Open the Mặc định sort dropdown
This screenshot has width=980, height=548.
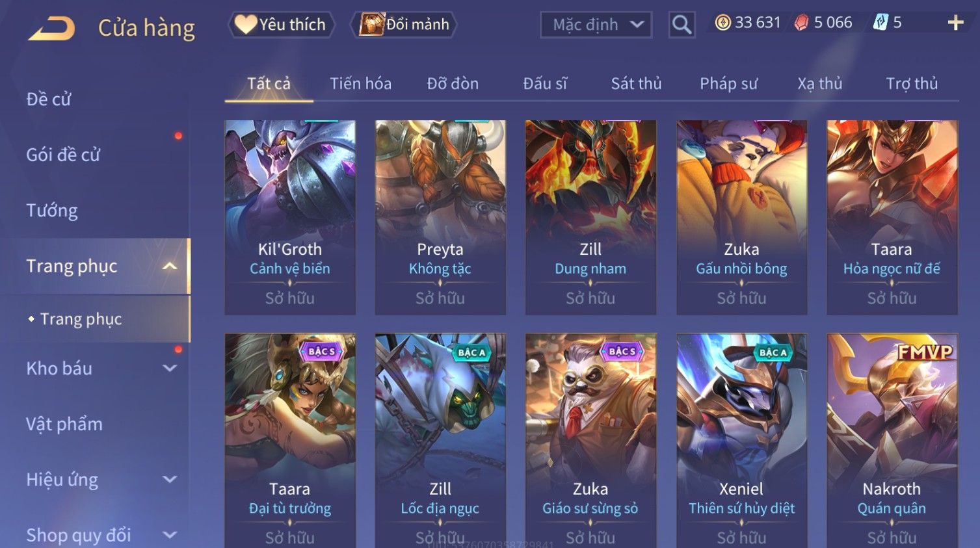pos(596,25)
